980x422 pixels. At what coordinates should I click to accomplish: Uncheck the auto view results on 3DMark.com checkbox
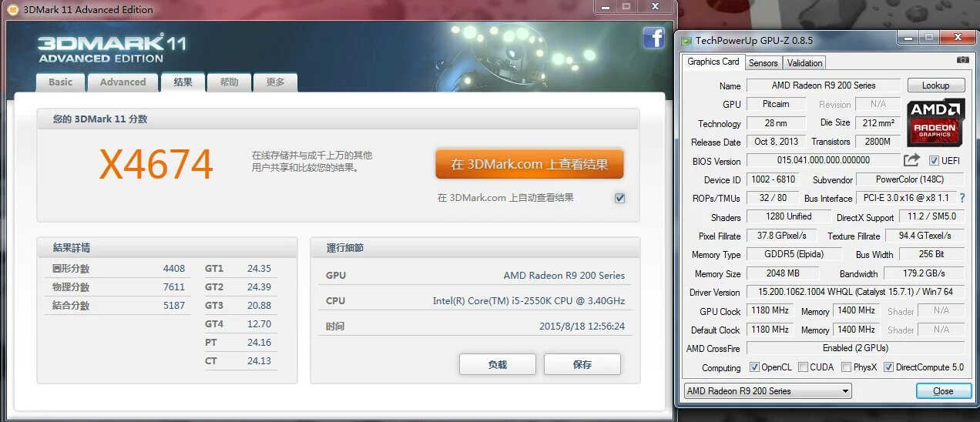pyautogui.click(x=619, y=198)
